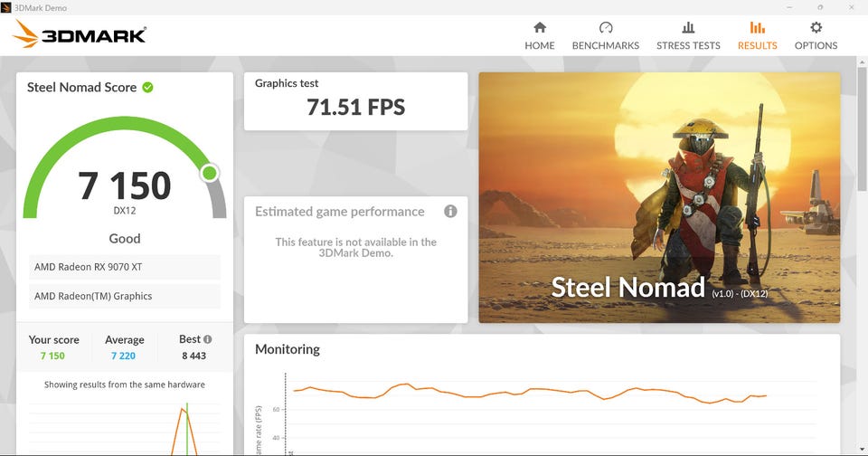Switch to the STRESS TESTS tab label

tap(688, 45)
